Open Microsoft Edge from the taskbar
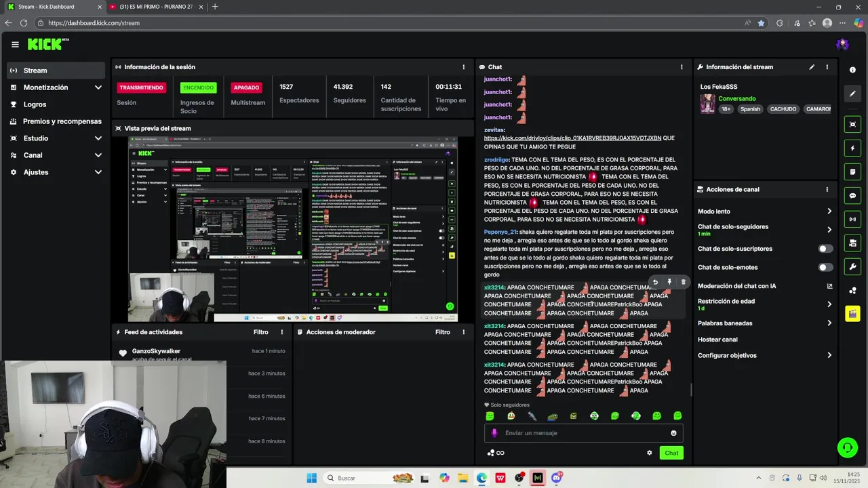Image resolution: width=868 pixels, height=488 pixels. (481, 478)
